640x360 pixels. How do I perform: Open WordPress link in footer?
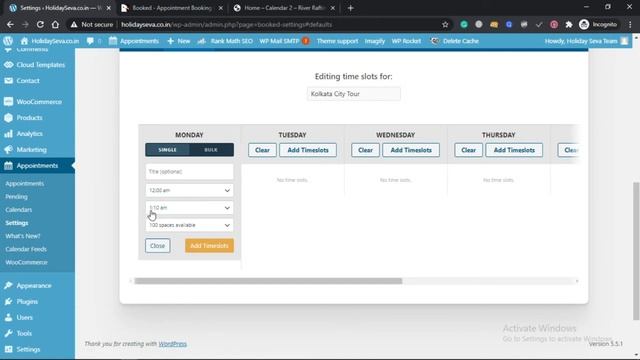(x=172, y=344)
